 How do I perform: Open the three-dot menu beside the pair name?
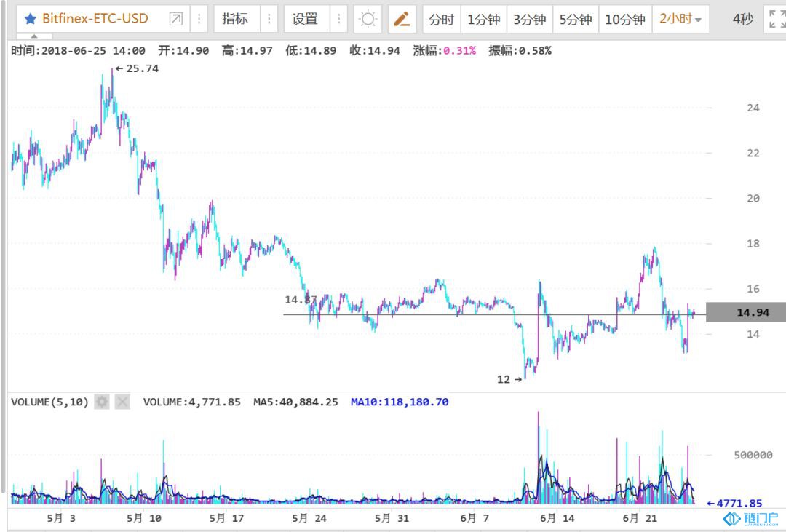point(199,19)
